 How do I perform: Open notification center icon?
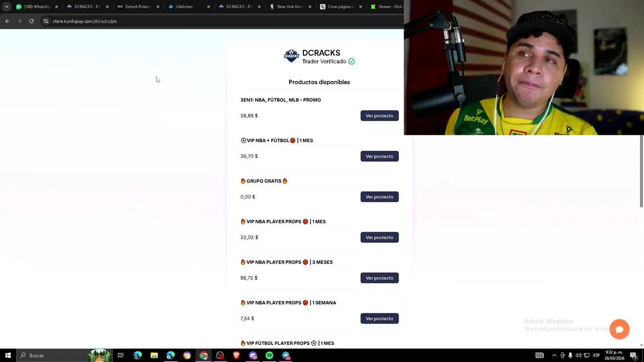[x=633, y=355]
